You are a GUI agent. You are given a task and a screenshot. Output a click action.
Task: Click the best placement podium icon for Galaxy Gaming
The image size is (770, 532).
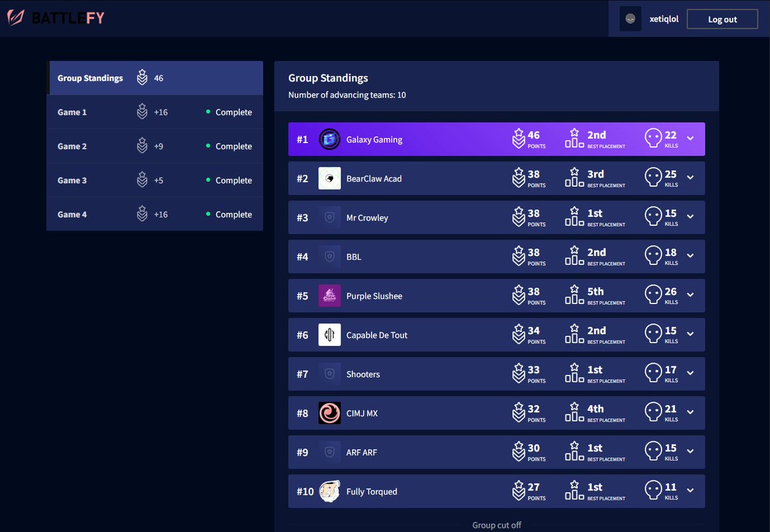click(x=574, y=139)
